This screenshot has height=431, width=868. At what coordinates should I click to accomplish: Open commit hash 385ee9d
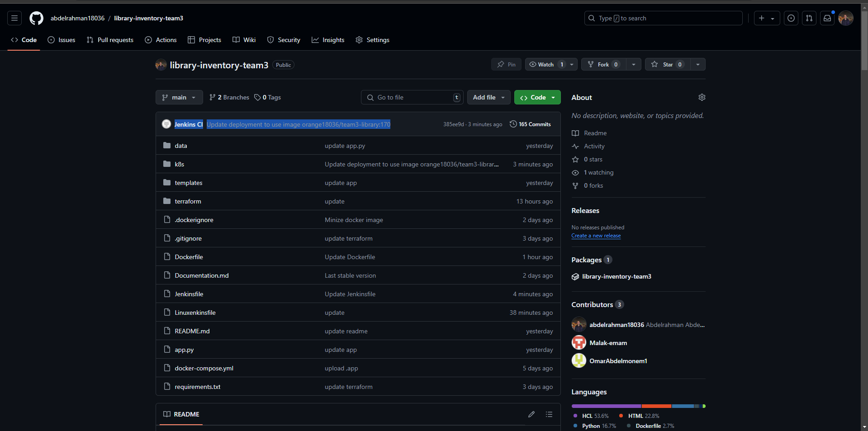pos(454,124)
